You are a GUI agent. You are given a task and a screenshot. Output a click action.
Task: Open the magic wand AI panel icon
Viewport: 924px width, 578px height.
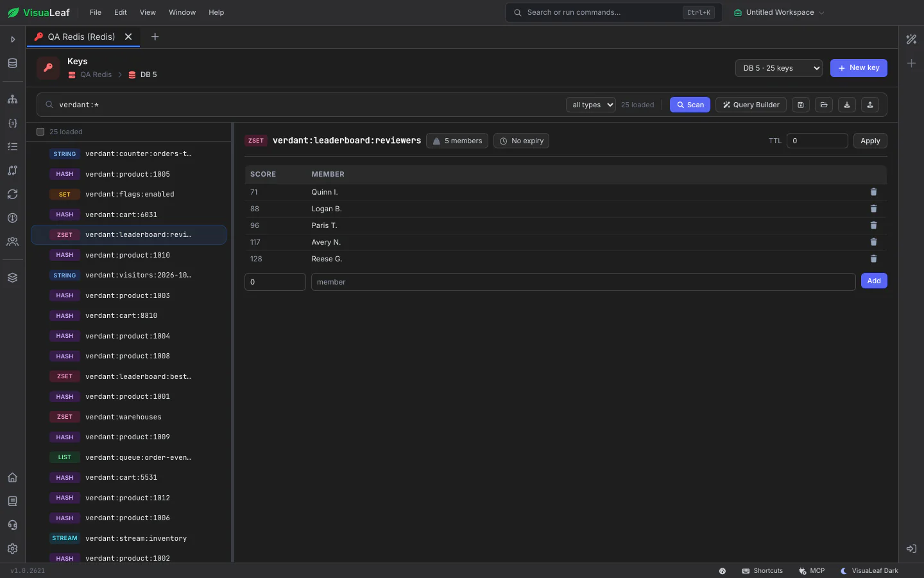point(911,39)
